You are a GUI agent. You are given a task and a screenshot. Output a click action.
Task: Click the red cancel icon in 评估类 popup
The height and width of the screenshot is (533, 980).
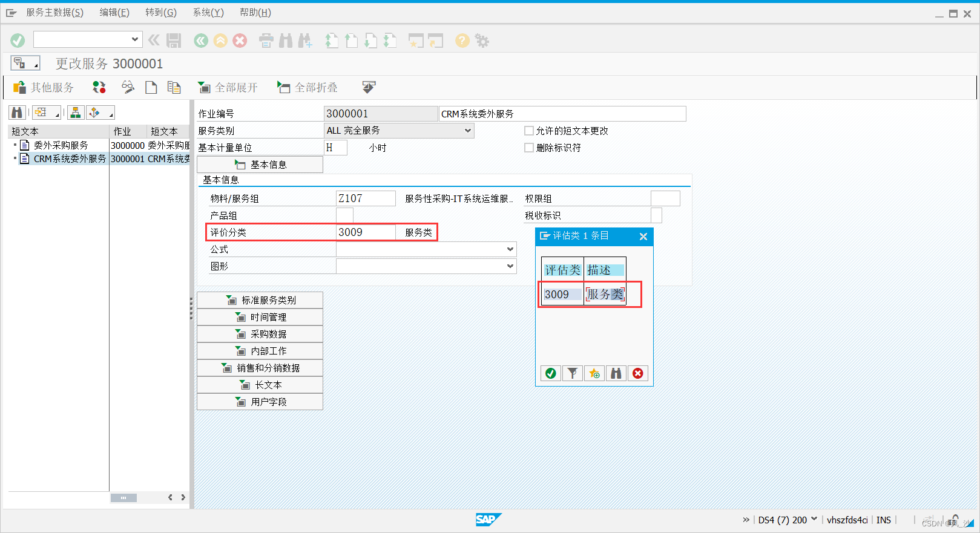(x=638, y=373)
